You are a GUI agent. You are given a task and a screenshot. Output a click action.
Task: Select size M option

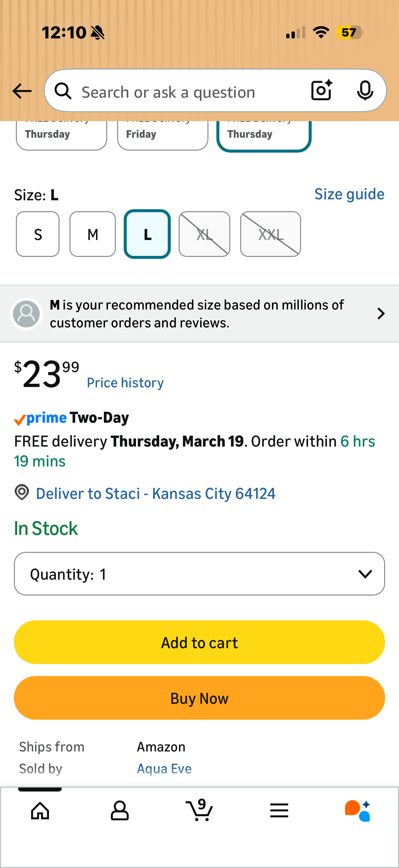[93, 234]
